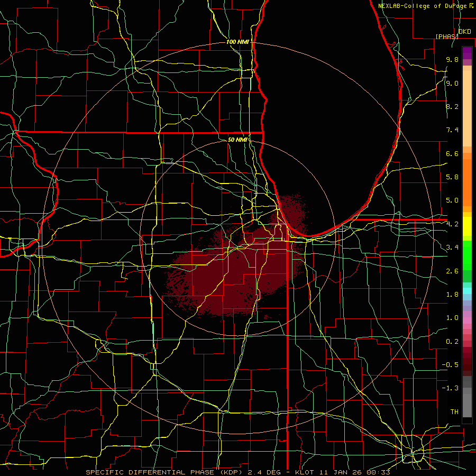Viewport: 476px width, 476px height.
Task: Click the 2.6 scale value
Action: 452,271
